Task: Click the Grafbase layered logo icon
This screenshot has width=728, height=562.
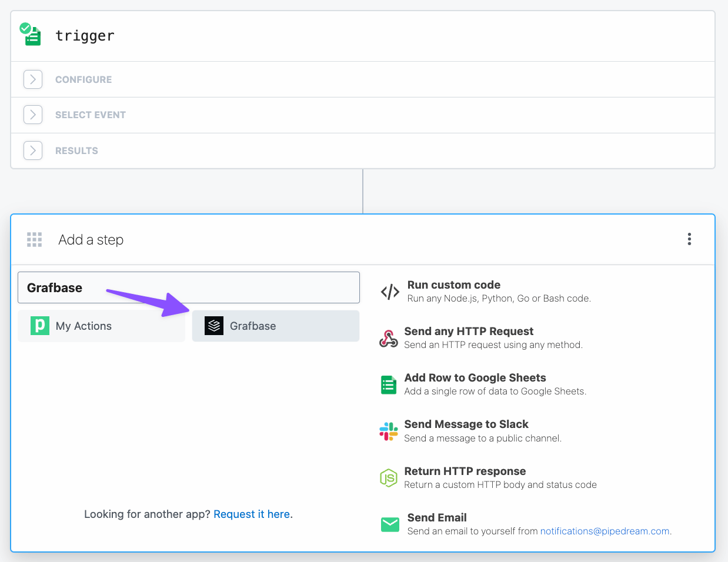Action: 214,326
